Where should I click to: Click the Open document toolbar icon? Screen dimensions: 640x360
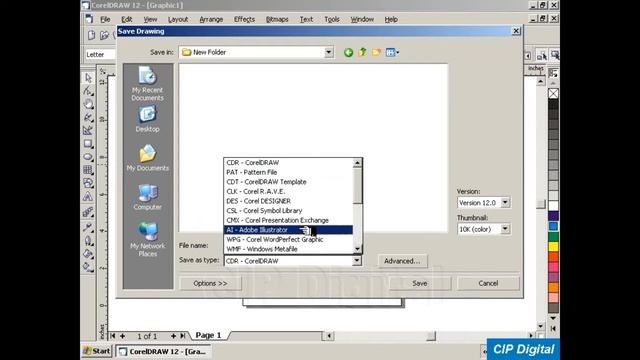(104, 35)
